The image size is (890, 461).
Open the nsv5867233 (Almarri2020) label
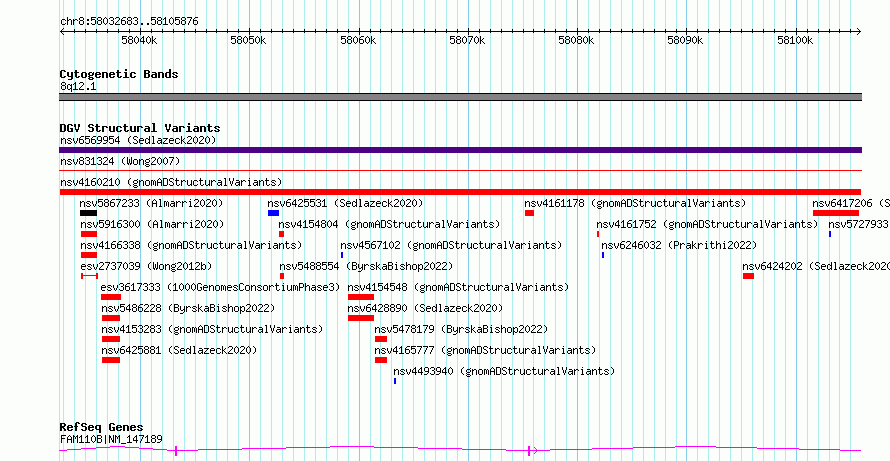[152, 203]
